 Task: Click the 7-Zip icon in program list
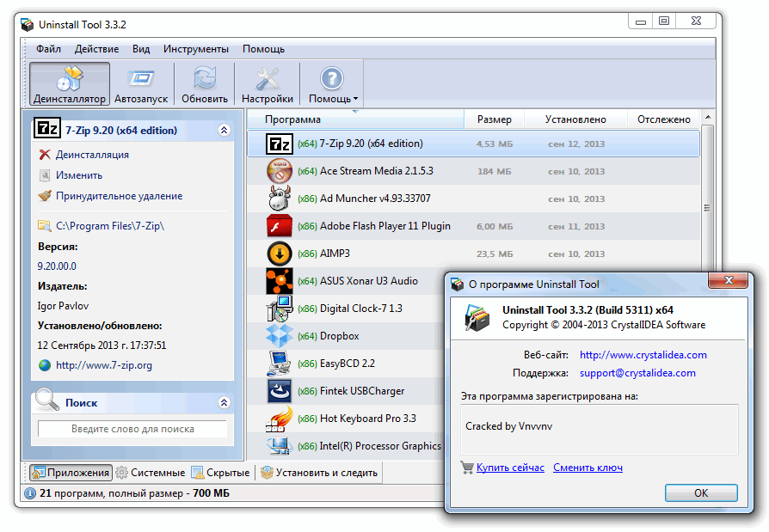click(280, 144)
